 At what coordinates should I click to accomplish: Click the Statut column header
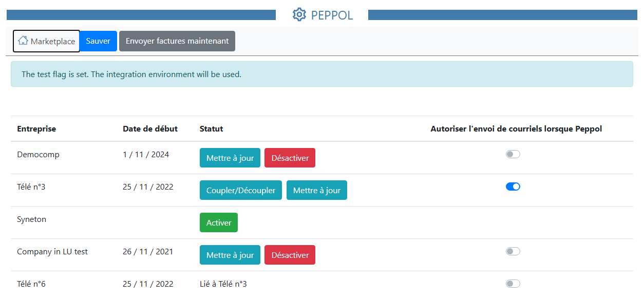[x=211, y=129]
